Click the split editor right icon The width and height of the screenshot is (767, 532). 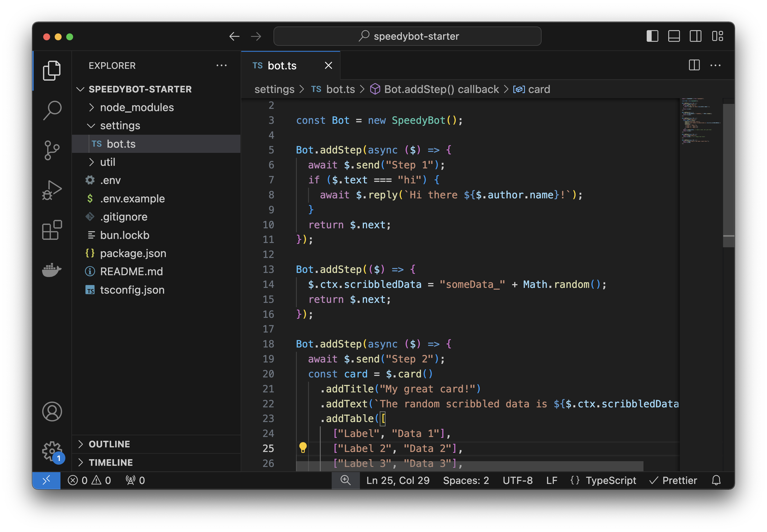tap(694, 65)
